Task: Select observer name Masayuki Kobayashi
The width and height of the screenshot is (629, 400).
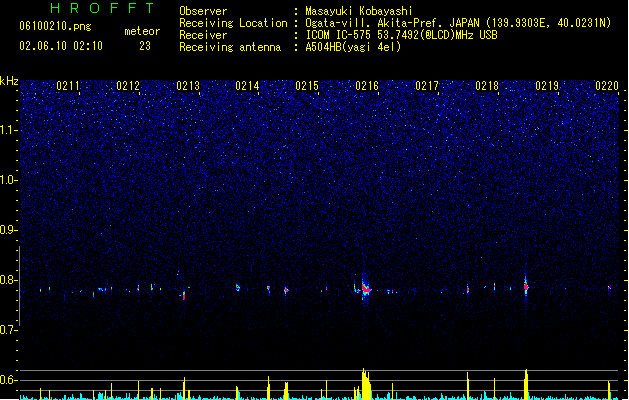Action: [x=359, y=11]
